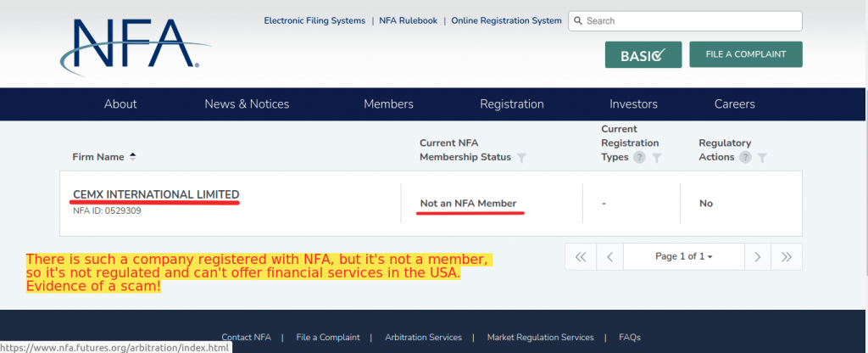Open the Members menu
The width and height of the screenshot is (868, 353).
(x=388, y=104)
